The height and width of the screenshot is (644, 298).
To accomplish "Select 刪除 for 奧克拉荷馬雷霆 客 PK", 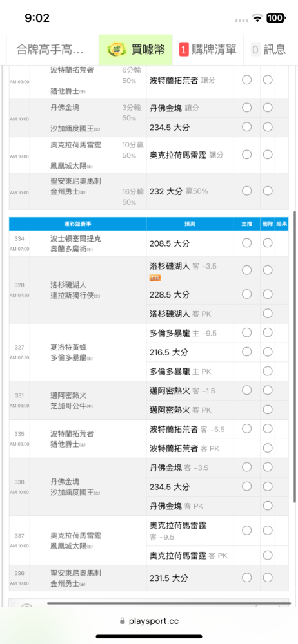I will [268, 555].
